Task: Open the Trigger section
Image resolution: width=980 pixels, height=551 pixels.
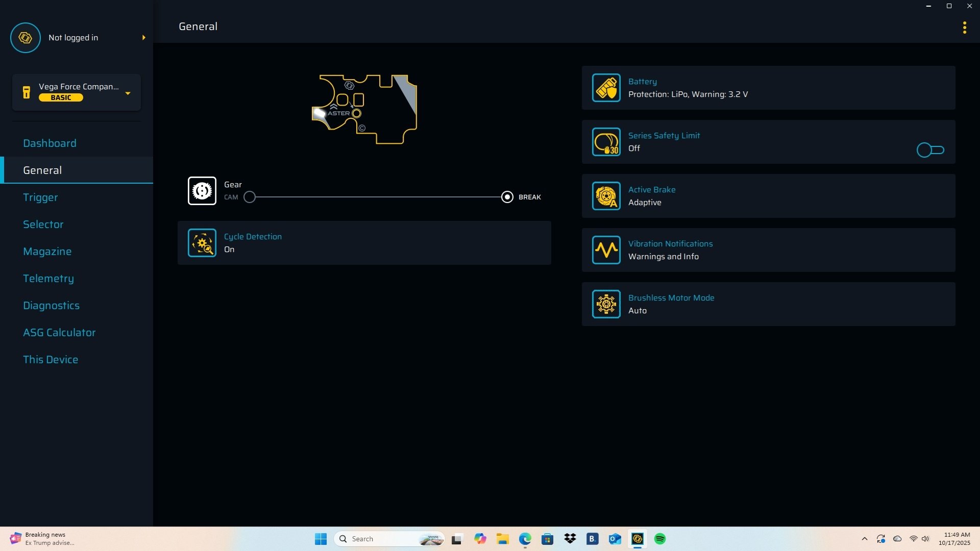Action: click(x=40, y=197)
